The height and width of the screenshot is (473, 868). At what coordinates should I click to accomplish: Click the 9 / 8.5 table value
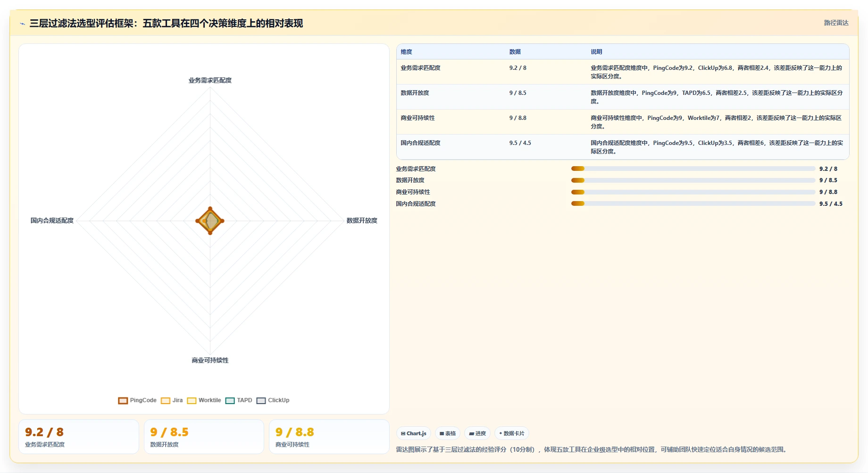pyautogui.click(x=517, y=93)
